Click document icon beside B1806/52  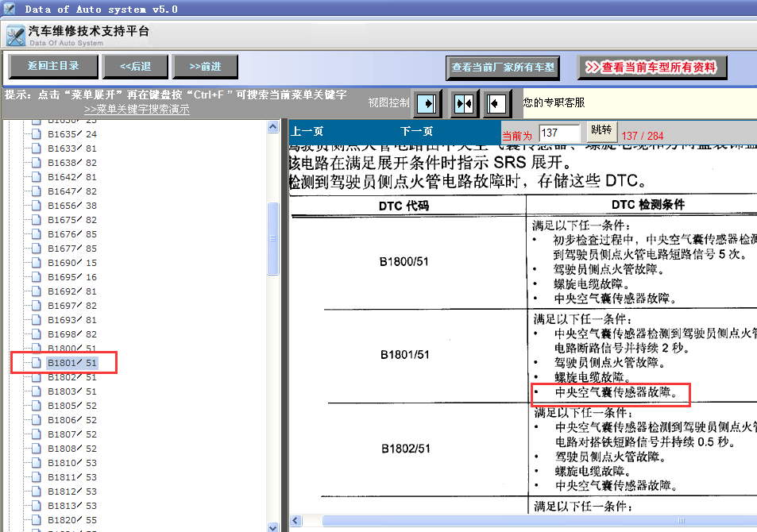click(x=37, y=420)
